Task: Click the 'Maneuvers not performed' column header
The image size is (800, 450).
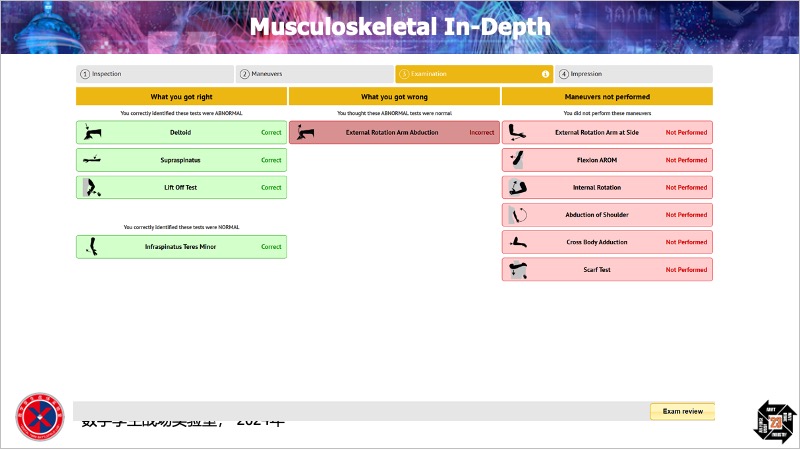Action: 607,97
